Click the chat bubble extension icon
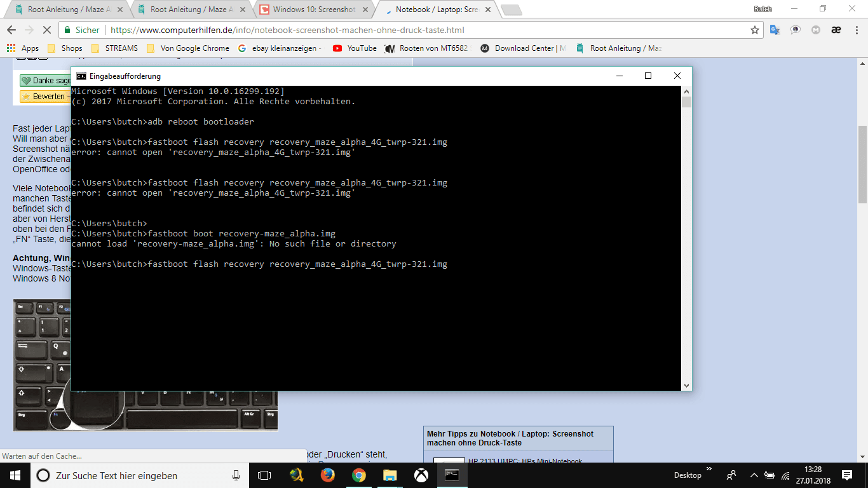Image resolution: width=868 pixels, height=488 pixels. [x=795, y=30]
